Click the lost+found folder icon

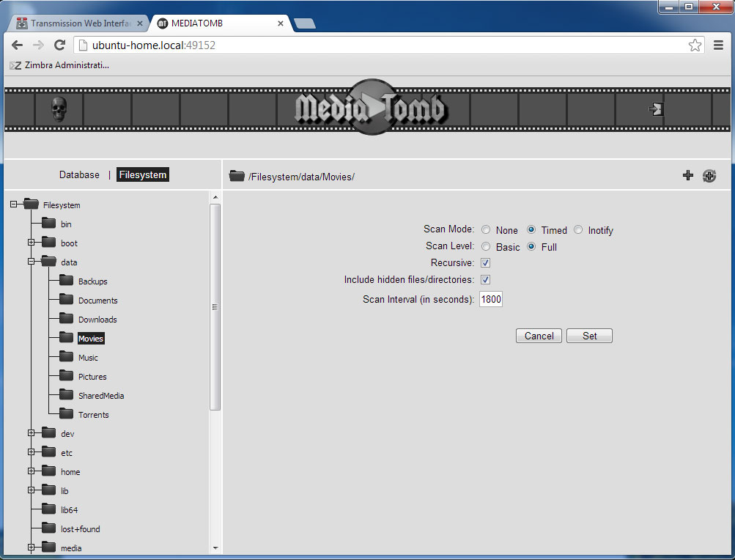coord(49,528)
